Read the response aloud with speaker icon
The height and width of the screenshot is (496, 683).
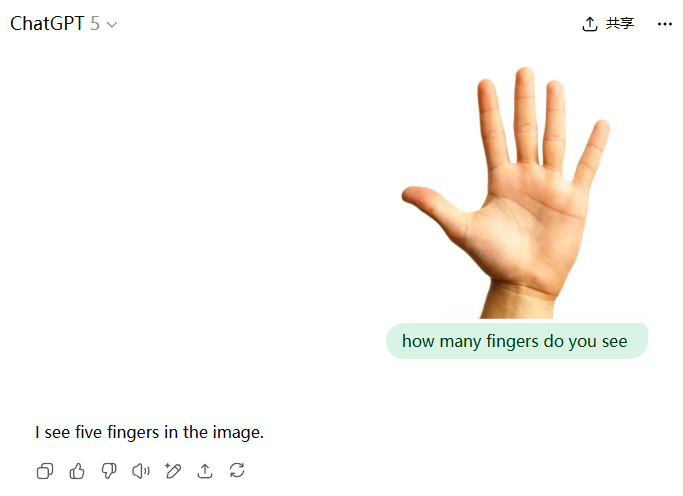point(141,471)
